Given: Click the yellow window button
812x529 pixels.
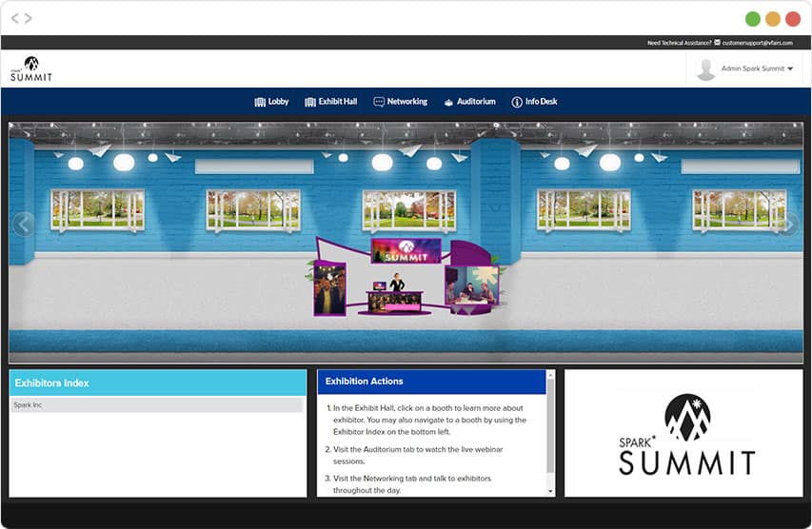Looking at the screenshot, I should coord(773,19).
